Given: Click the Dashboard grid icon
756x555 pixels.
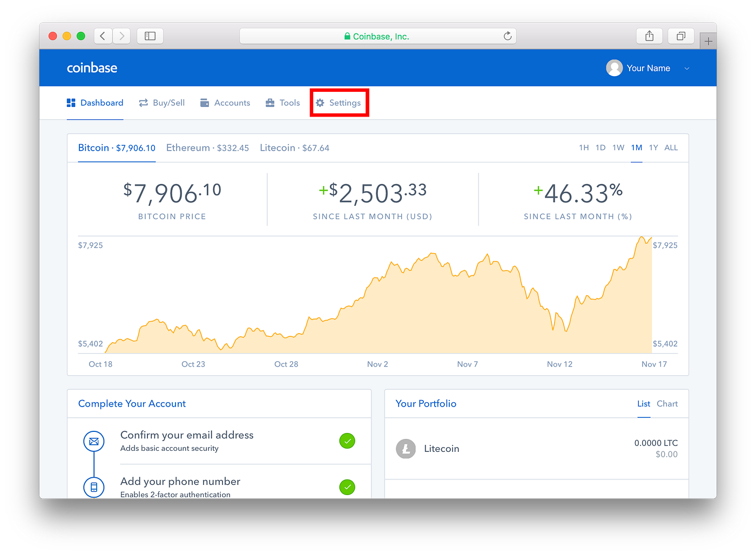Looking at the screenshot, I should click(71, 103).
